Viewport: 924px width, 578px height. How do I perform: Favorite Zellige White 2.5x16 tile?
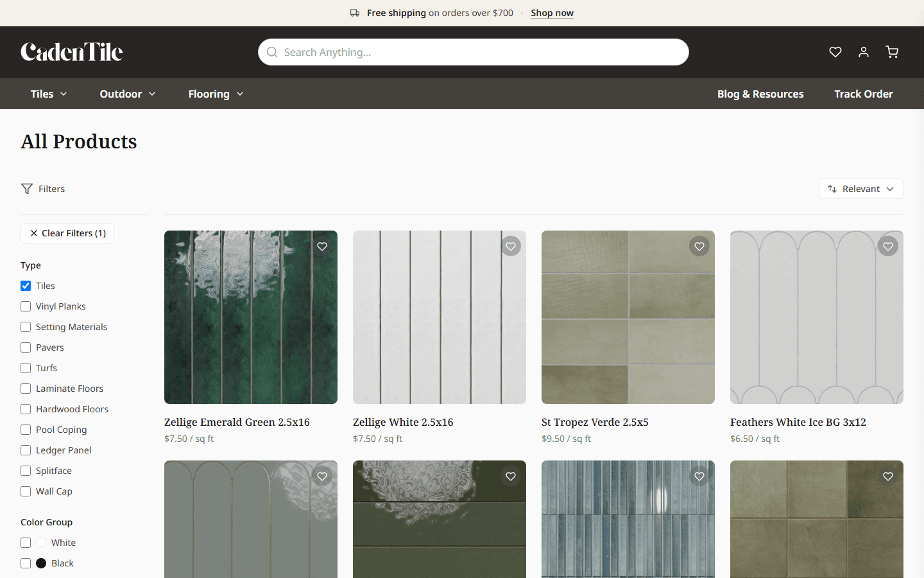pos(511,246)
